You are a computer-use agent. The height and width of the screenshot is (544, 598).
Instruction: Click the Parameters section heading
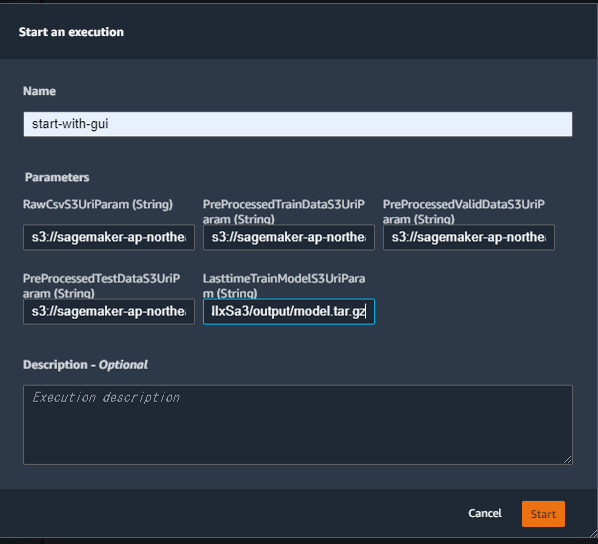coord(57,177)
